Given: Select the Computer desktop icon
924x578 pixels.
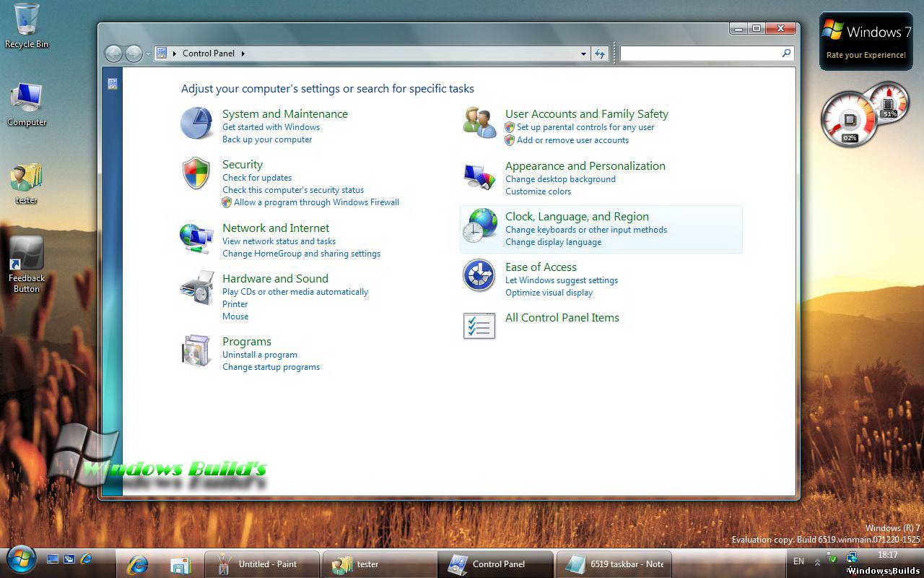Looking at the screenshot, I should coord(27,105).
